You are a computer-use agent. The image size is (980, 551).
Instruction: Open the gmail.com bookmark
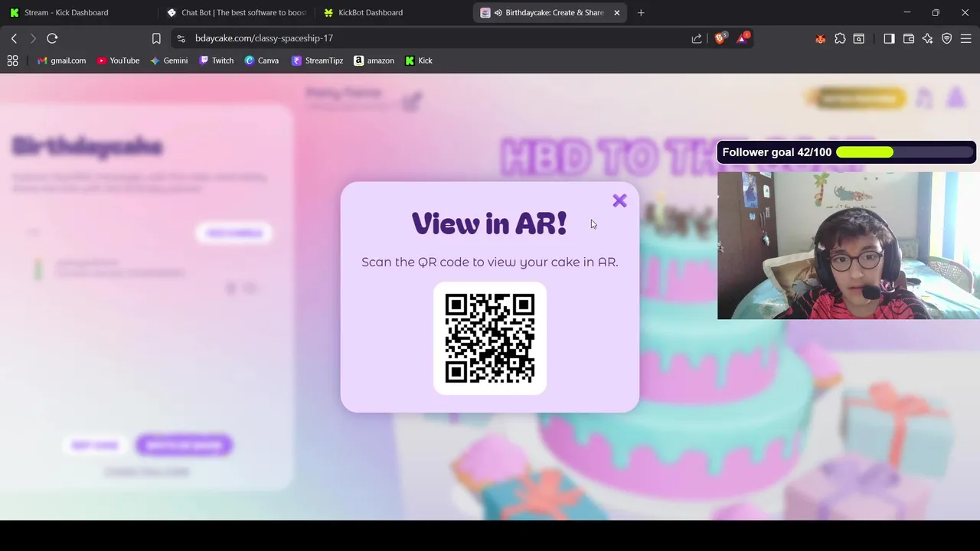[61, 60]
